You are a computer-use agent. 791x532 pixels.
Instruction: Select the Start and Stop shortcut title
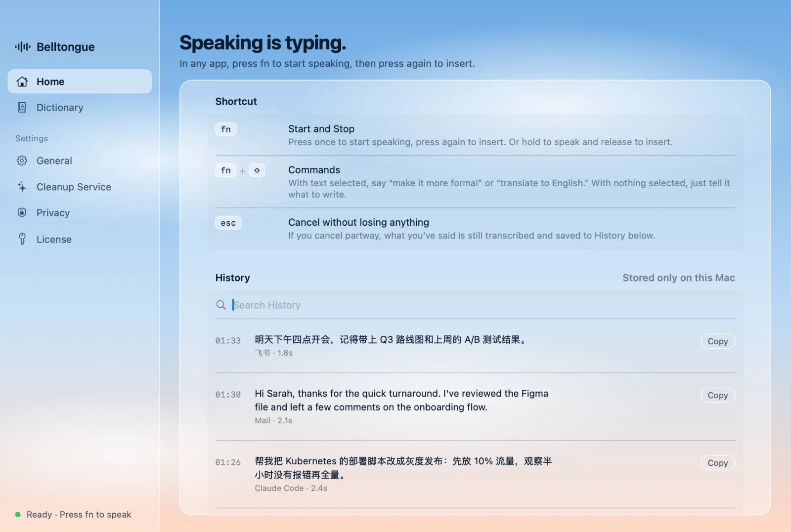[321, 129]
